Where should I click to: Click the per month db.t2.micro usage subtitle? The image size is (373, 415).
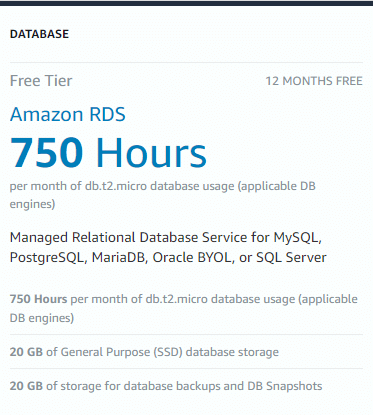pos(162,195)
